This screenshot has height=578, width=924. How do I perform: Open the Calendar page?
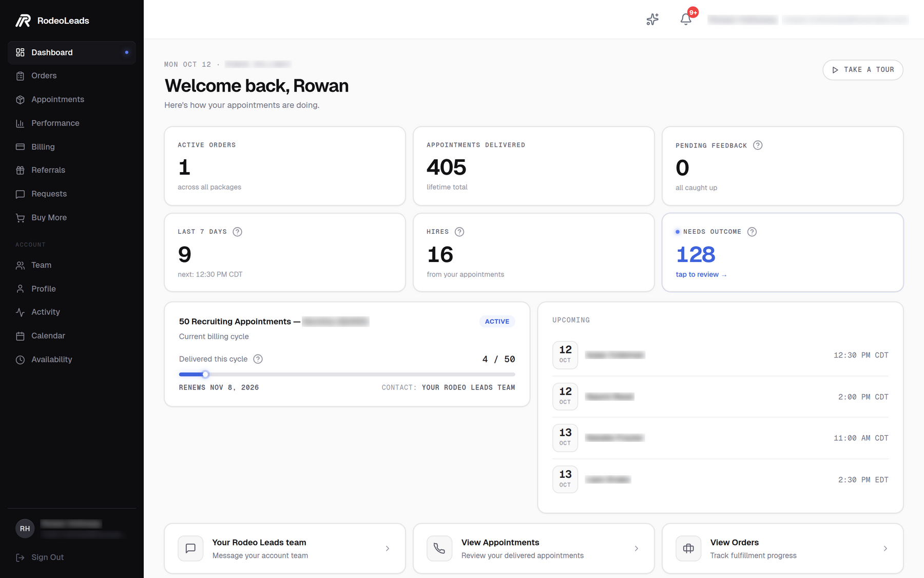click(72, 335)
